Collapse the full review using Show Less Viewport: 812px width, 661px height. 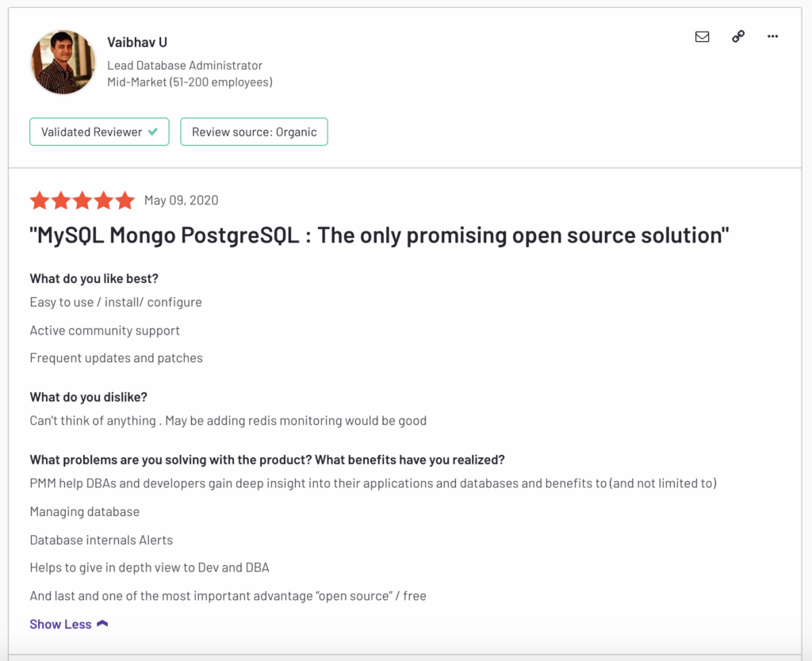click(x=60, y=624)
